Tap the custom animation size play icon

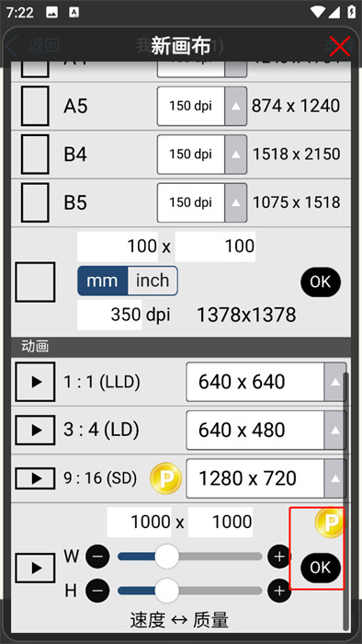click(35, 568)
